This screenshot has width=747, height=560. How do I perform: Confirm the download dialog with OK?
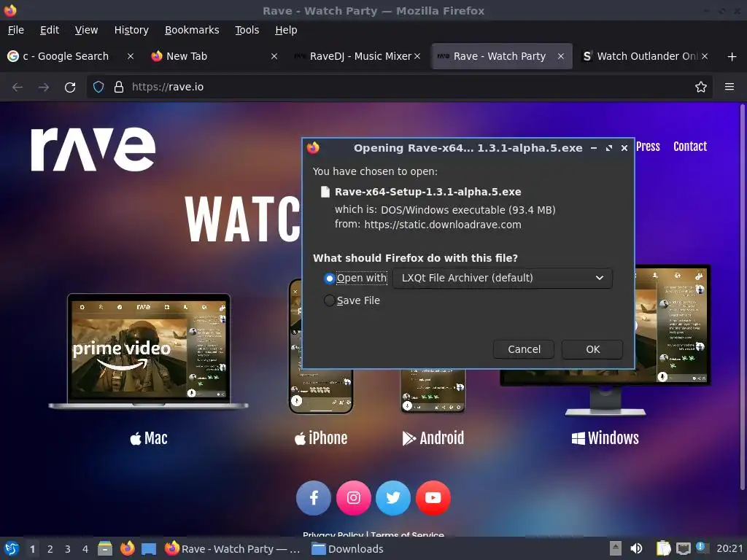pos(592,349)
